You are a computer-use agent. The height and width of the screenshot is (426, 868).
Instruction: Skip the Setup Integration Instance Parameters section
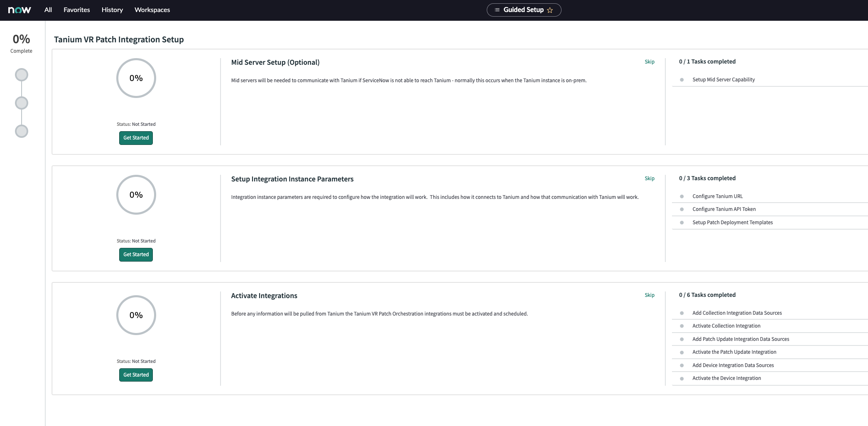coord(650,179)
